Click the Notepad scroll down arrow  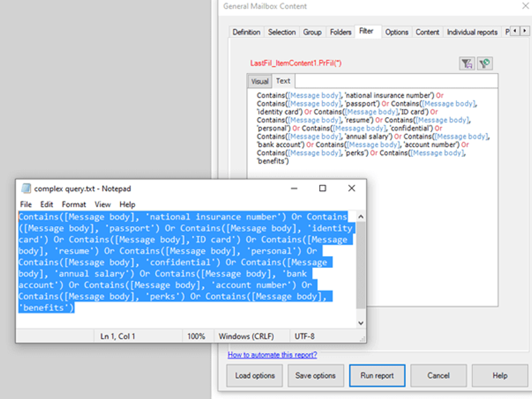[x=361, y=323]
